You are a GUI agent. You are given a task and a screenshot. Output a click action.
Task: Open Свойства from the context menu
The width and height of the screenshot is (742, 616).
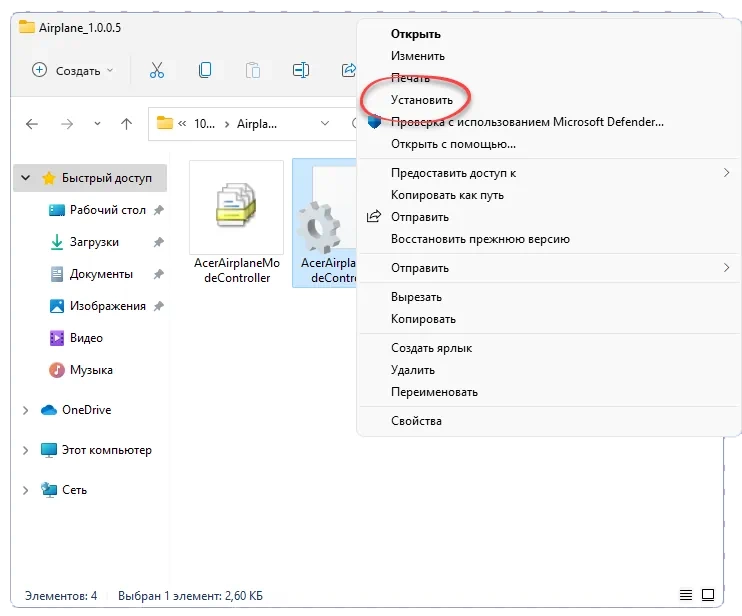click(416, 421)
